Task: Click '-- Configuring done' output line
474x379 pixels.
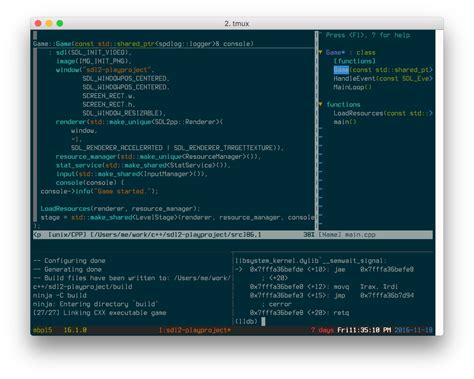Action: click(x=69, y=261)
